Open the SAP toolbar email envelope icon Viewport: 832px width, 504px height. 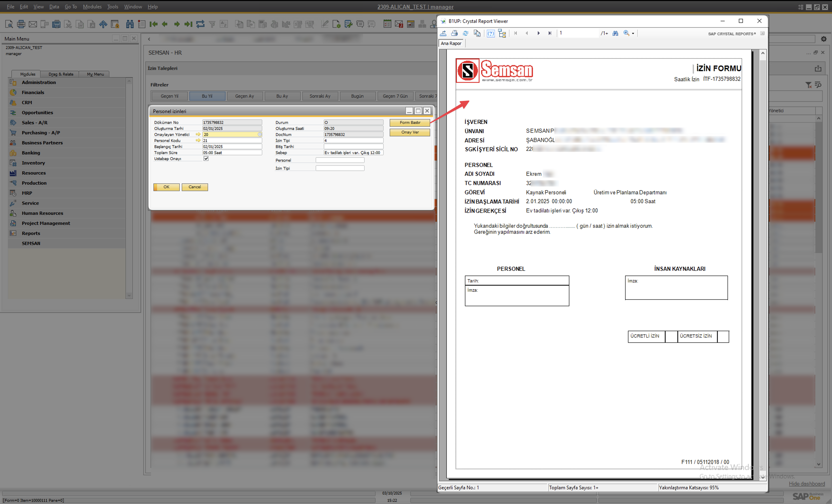click(33, 24)
